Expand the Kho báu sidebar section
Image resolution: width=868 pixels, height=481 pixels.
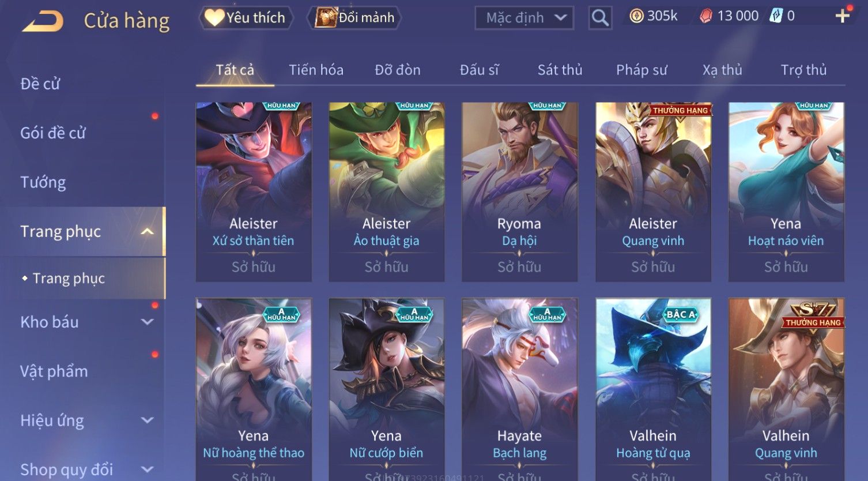(148, 322)
